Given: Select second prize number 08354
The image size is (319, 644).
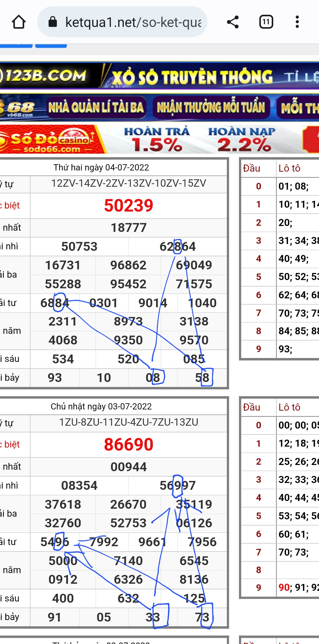Looking at the screenshot, I should [x=79, y=486].
